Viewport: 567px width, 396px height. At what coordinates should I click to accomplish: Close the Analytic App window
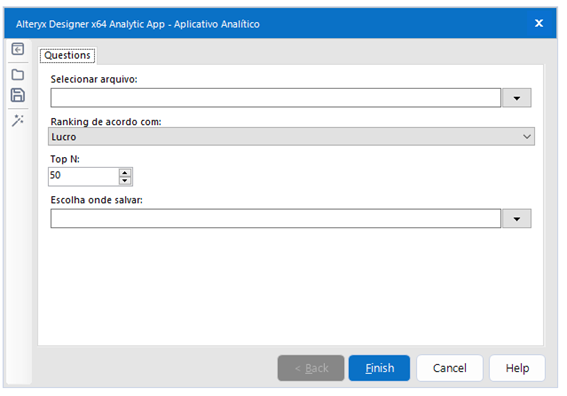[539, 23]
